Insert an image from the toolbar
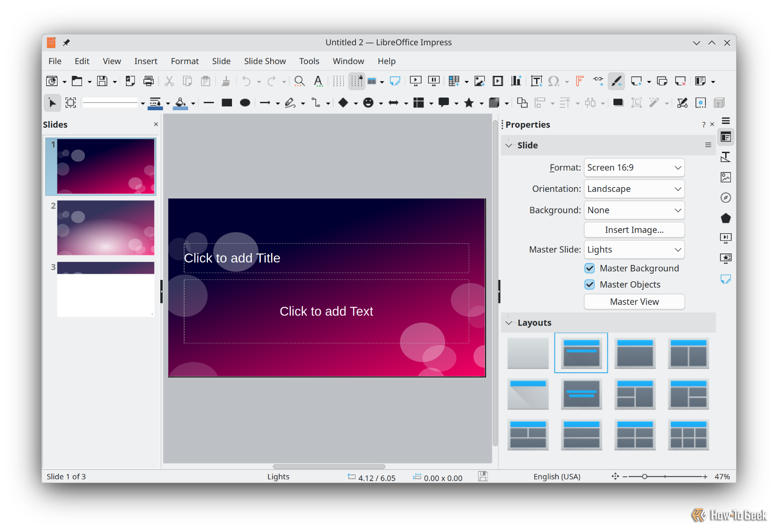The width and height of the screenshot is (778, 532). click(480, 81)
